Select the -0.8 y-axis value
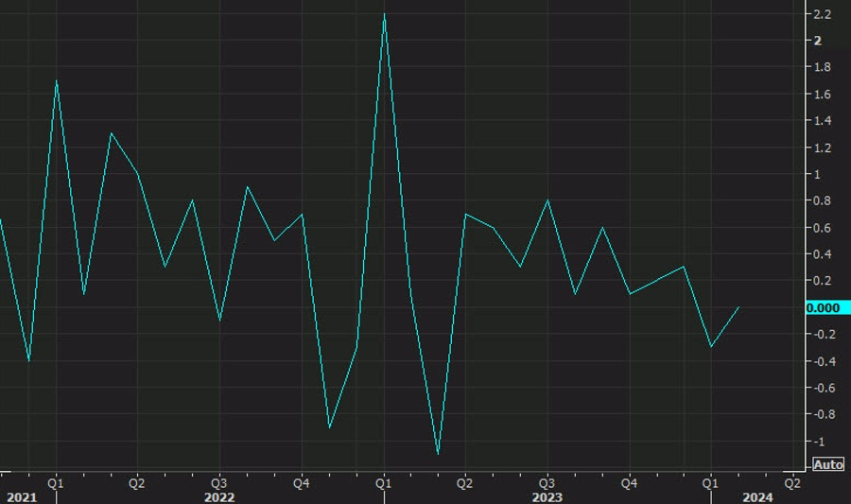Viewport: 851px width, 504px height. [824, 414]
